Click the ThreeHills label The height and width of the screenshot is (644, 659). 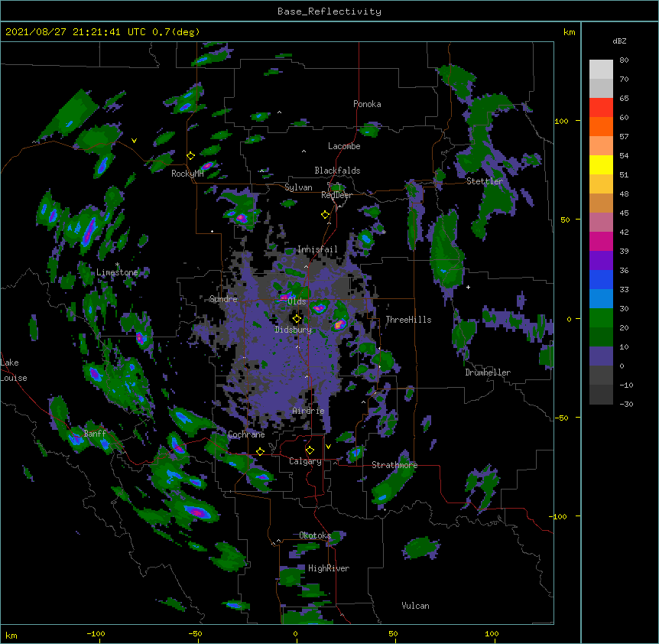tap(408, 320)
